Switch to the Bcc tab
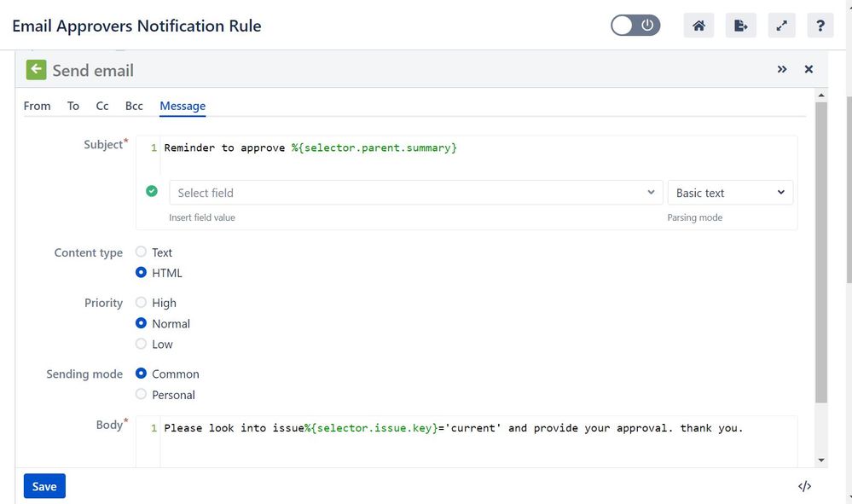 (x=134, y=106)
